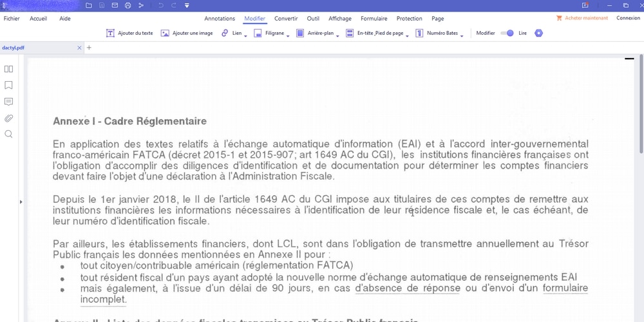Redo the last undone action
Viewport: 644px width, 322px height.
tap(174, 5)
